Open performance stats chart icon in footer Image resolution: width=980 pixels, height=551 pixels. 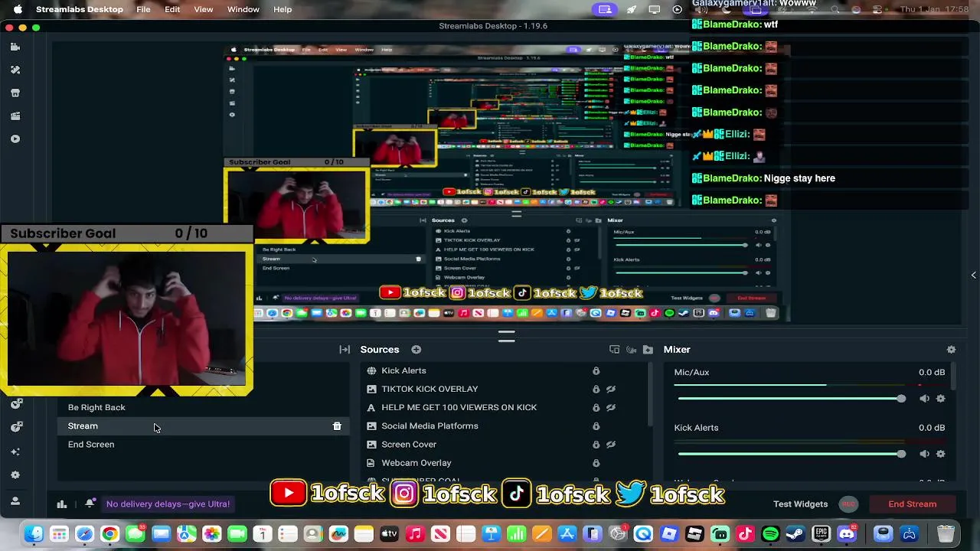pyautogui.click(x=62, y=504)
